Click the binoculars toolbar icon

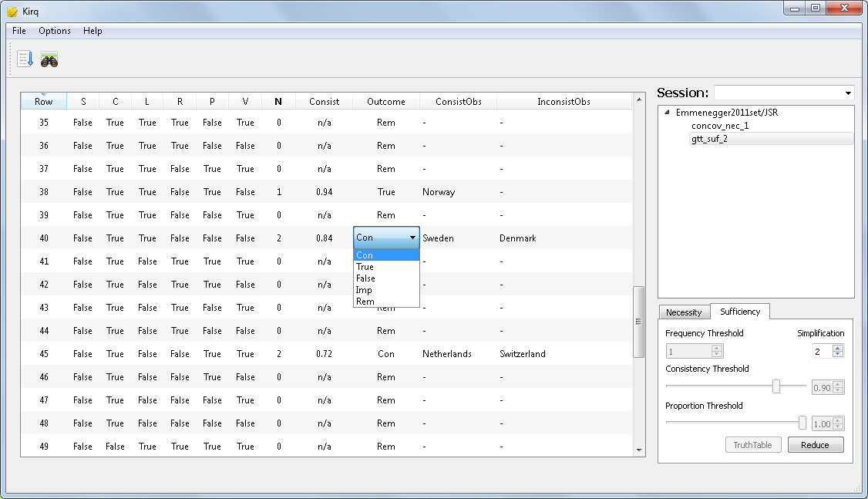[49, 60]
